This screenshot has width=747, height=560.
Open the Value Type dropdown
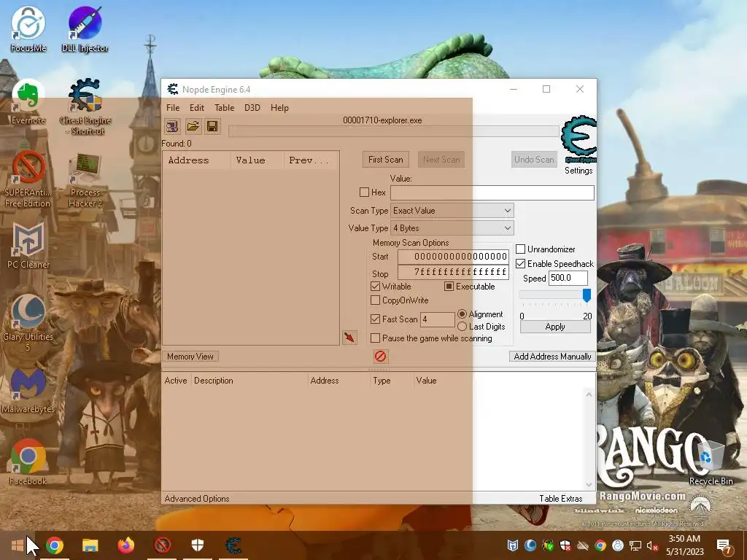[x=452, y=228]
